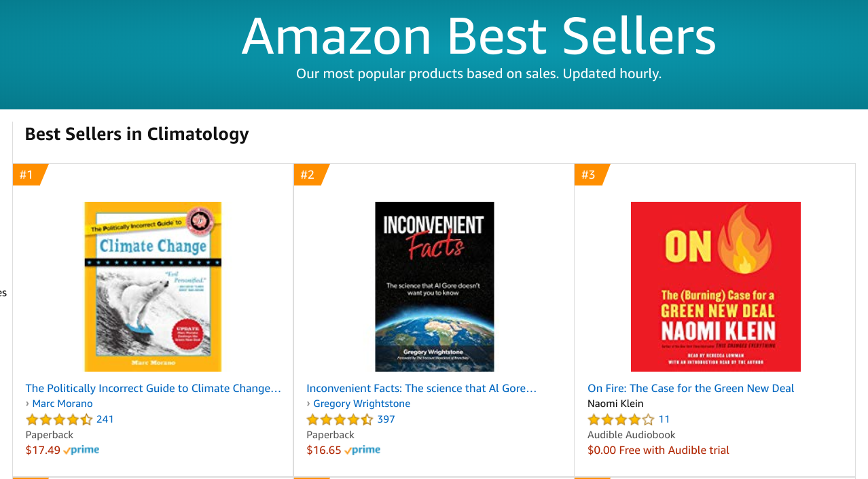Screen dimensions: 868x479
Task: Click star rating of On Fire audiobook
Action: [621, 419]
